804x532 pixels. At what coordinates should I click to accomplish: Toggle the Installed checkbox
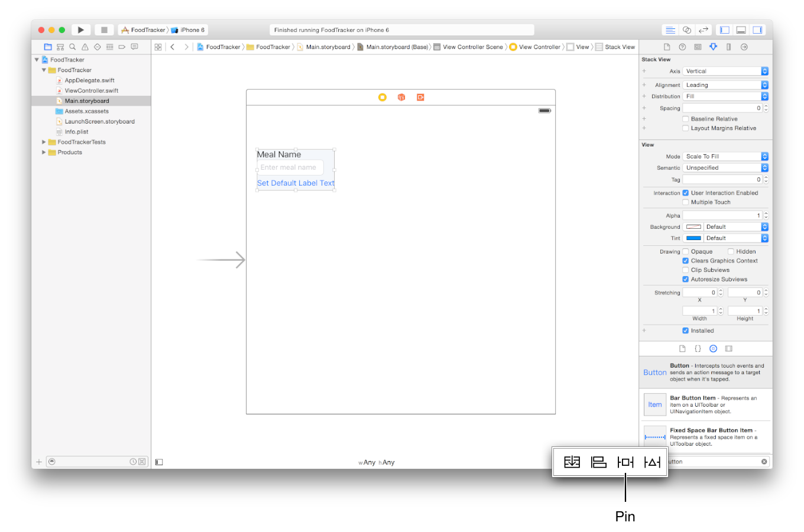pos(686,331)
